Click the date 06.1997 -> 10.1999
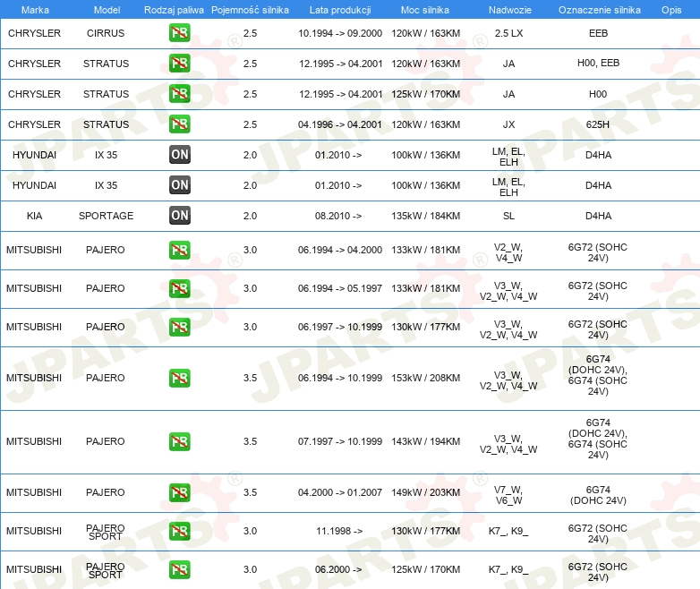This screenshot has height=589, width=700. point(340,327)
